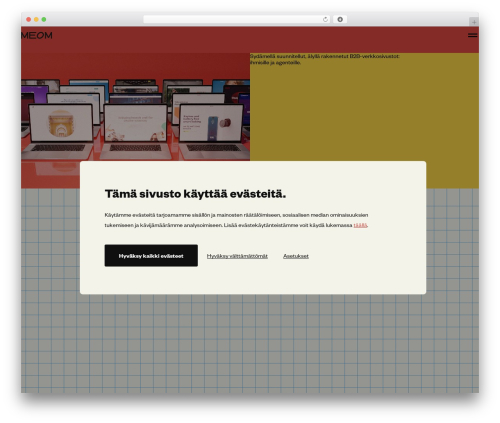Follow the täältä cookie policy link

pos(360,225)
